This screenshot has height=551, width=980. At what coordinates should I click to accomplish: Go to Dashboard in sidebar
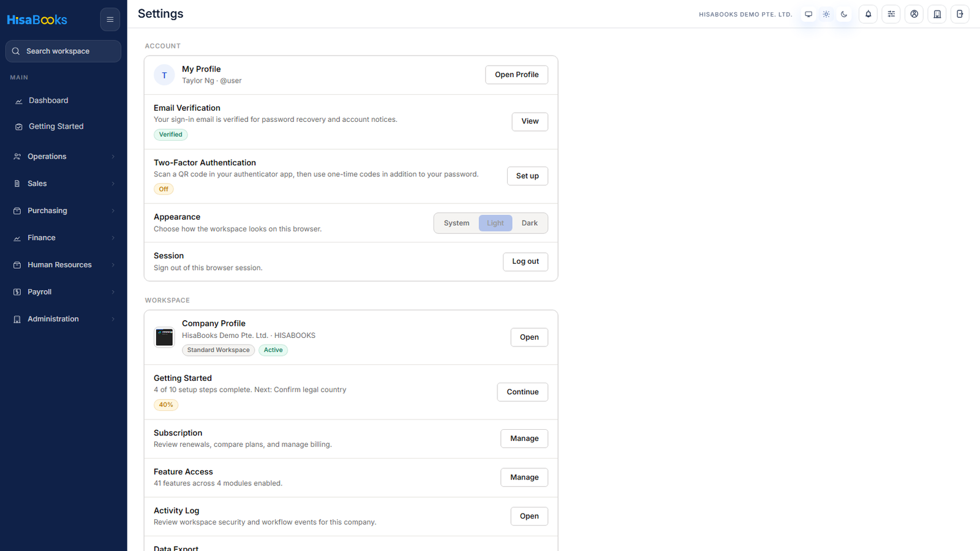(64, 100)
